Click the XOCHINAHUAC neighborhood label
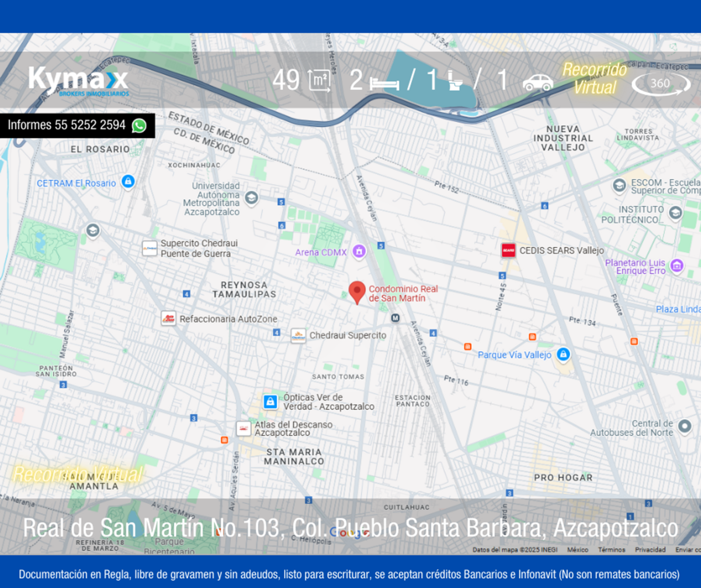This screenshot has height=588, width=701. pos(194,165)
